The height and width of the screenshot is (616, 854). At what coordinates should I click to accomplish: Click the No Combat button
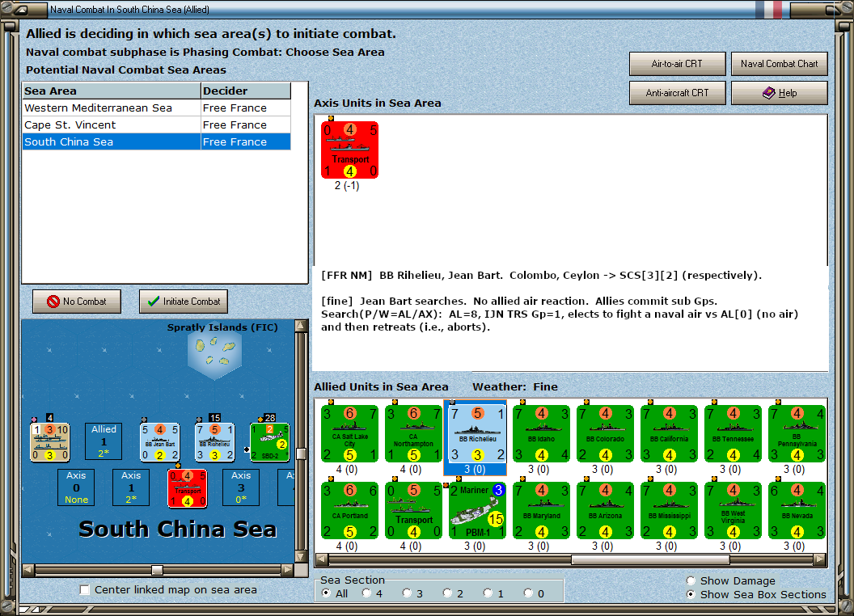click(x=77, y=302)
